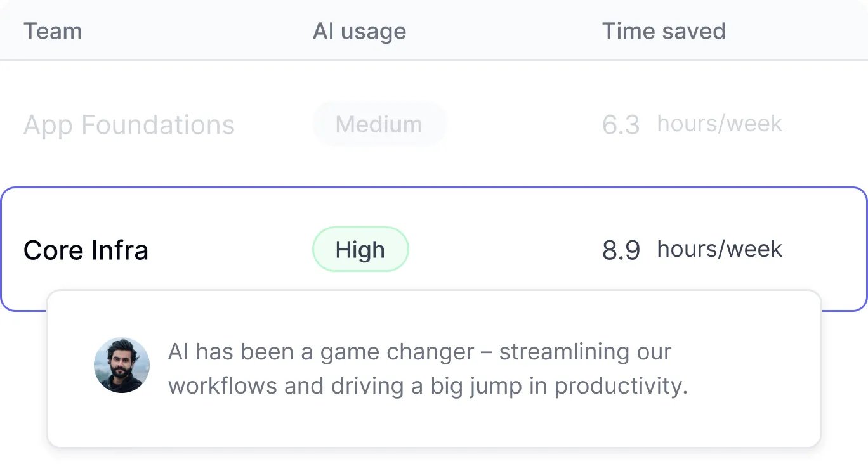Click the phrase "game changer" in the quote
Viewport: 868px width, 464px height.
tap(397, 352)
